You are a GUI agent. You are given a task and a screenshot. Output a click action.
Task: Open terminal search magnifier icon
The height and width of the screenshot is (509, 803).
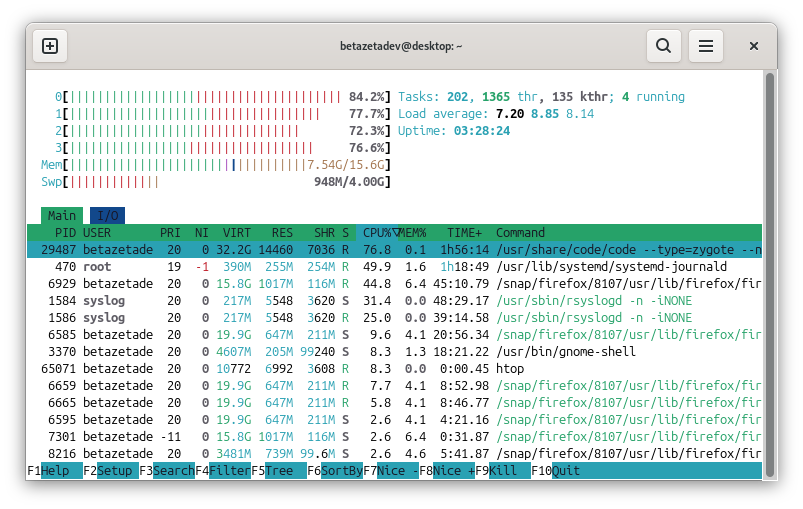point(662,46)
